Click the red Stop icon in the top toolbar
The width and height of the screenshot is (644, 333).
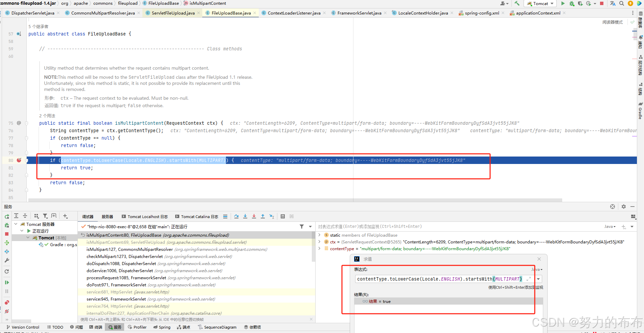point(602,3)
